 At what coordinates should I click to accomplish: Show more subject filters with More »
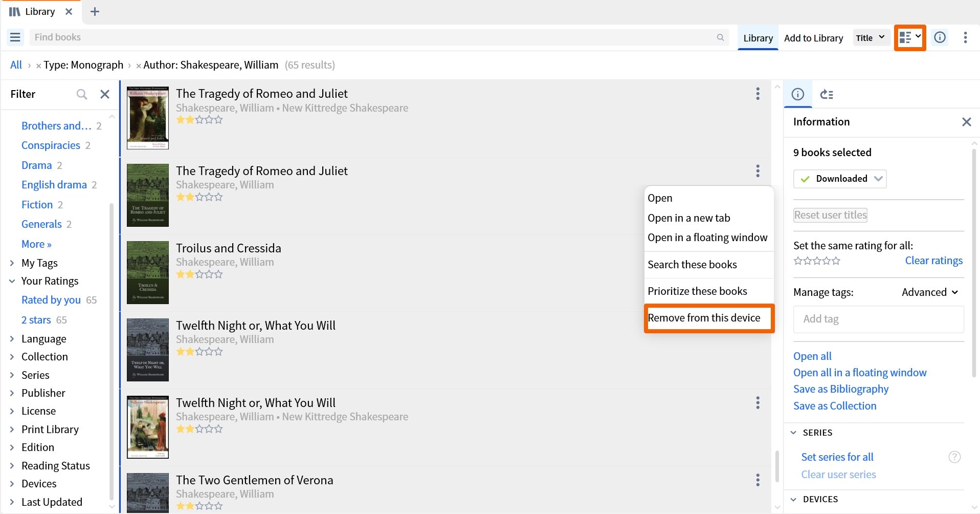coord(36,244)
